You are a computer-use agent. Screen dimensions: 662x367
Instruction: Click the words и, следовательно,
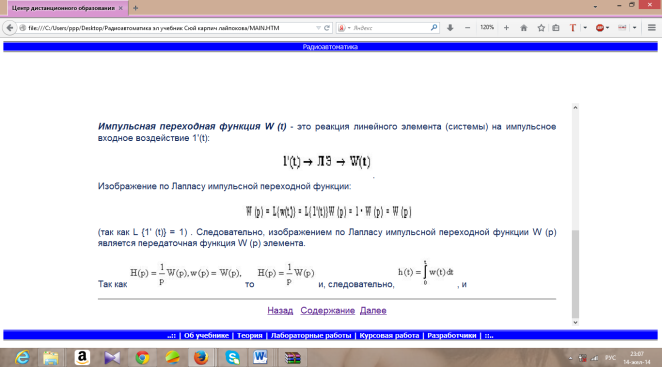point(356,284)
